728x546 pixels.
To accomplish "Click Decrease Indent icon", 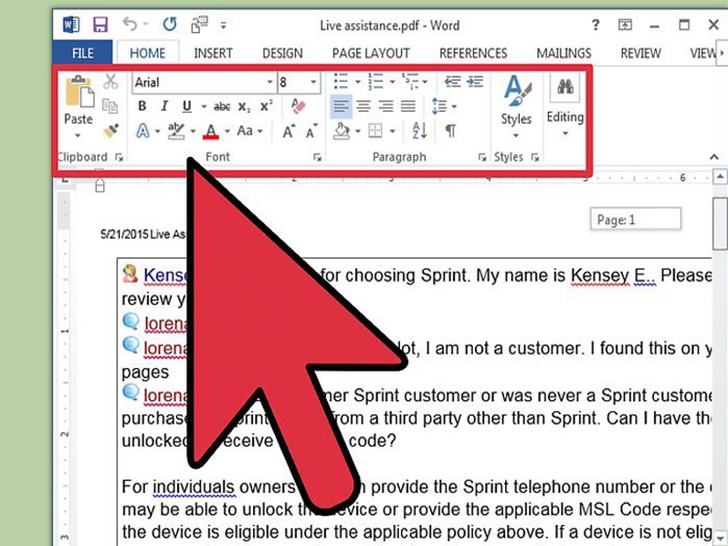I will [452, 82].
